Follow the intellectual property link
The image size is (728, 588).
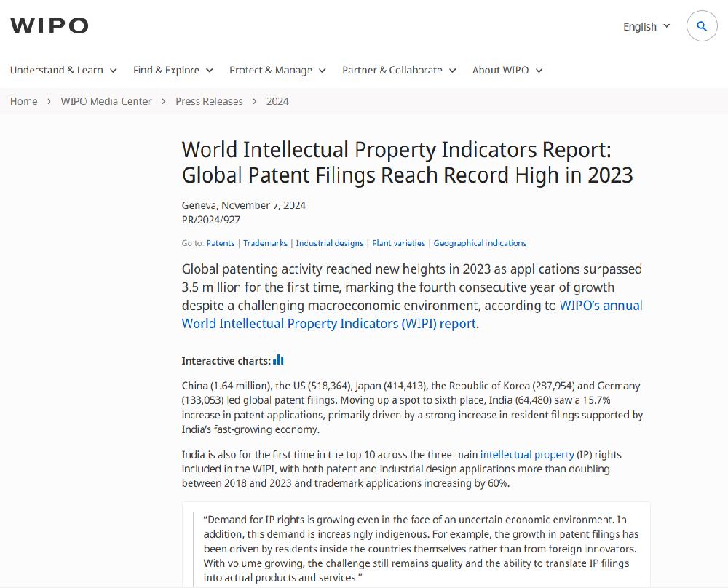527,455
